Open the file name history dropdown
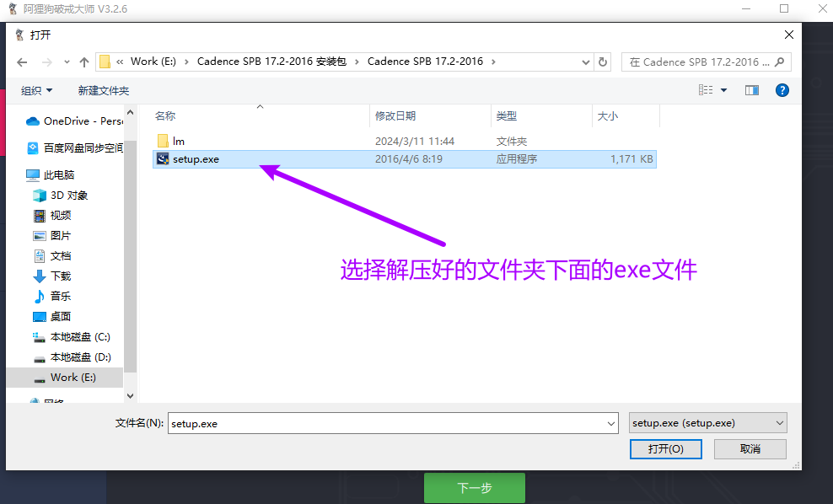833x504 pixels. coord(611,423)
